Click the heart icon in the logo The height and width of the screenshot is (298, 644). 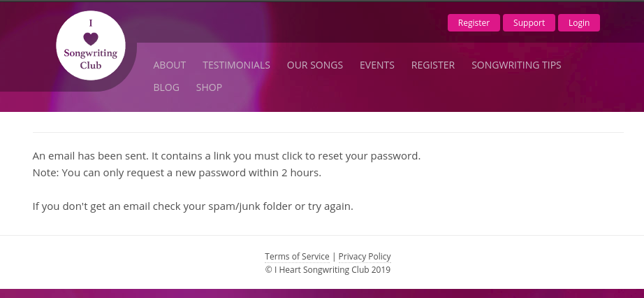(91, 39)
